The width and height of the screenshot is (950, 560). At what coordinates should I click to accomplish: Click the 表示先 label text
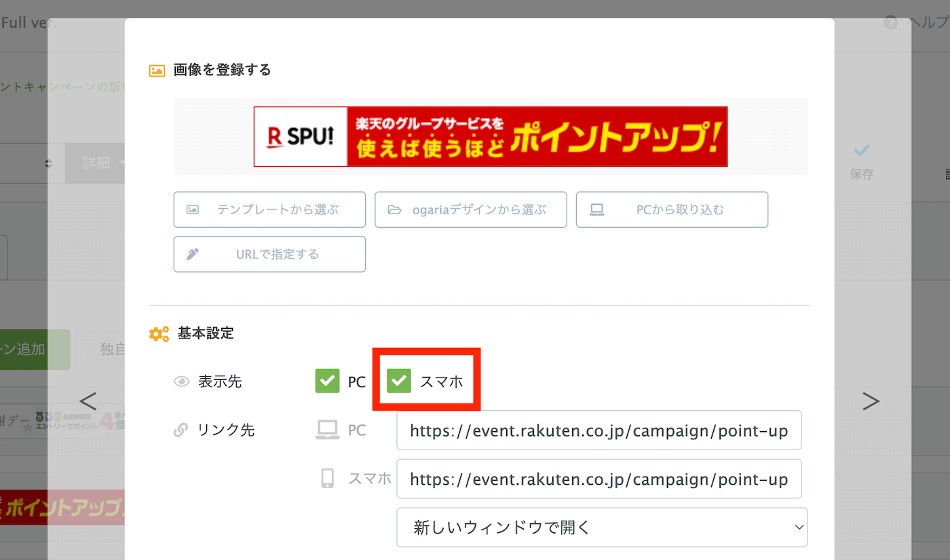coord(220,382)
